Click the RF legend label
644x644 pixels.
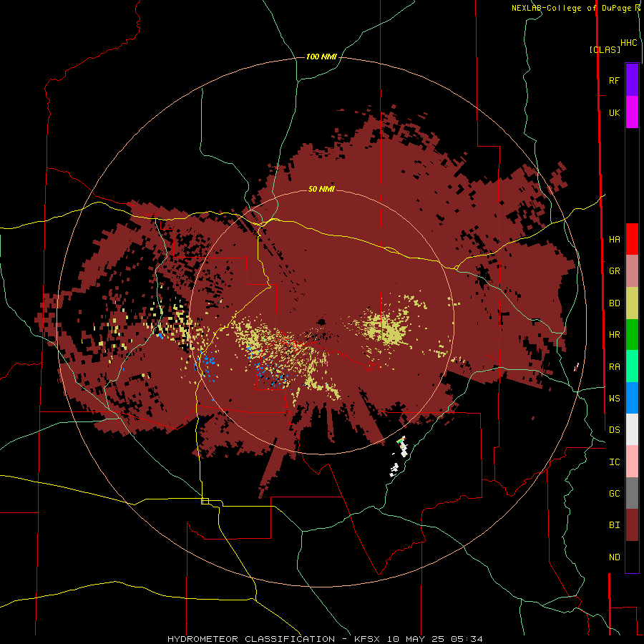(x=614, y=80)
